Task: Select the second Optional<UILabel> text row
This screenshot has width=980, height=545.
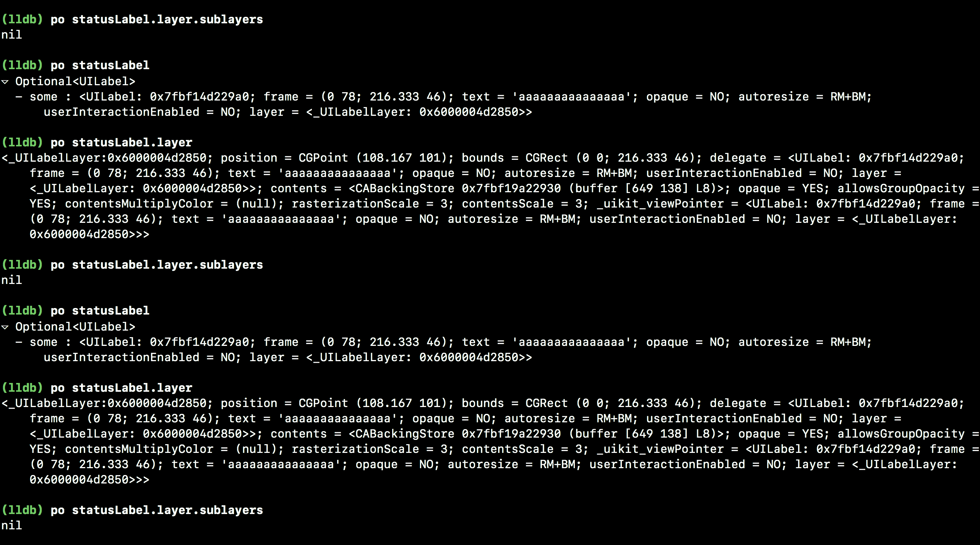Action: coord(75,327)
